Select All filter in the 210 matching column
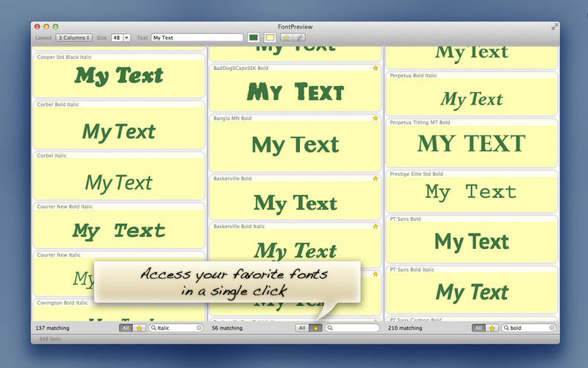 tap(478, 328)
